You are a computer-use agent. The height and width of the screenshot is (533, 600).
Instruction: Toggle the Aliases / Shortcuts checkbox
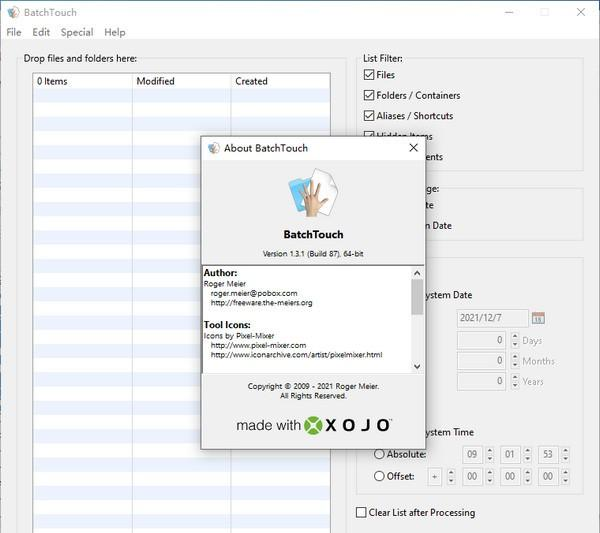[369, 116]
